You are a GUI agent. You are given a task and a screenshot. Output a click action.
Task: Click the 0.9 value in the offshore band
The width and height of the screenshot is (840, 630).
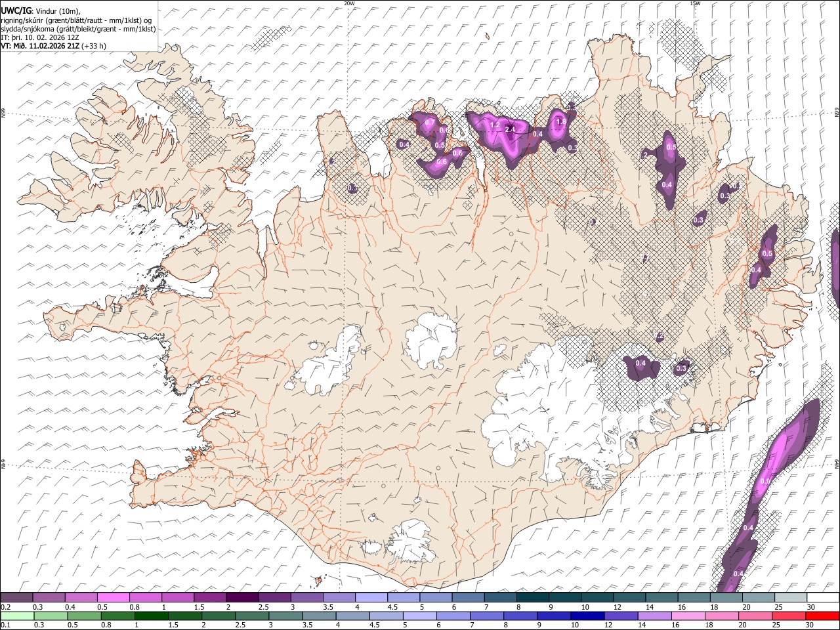[x=765, y=481]
